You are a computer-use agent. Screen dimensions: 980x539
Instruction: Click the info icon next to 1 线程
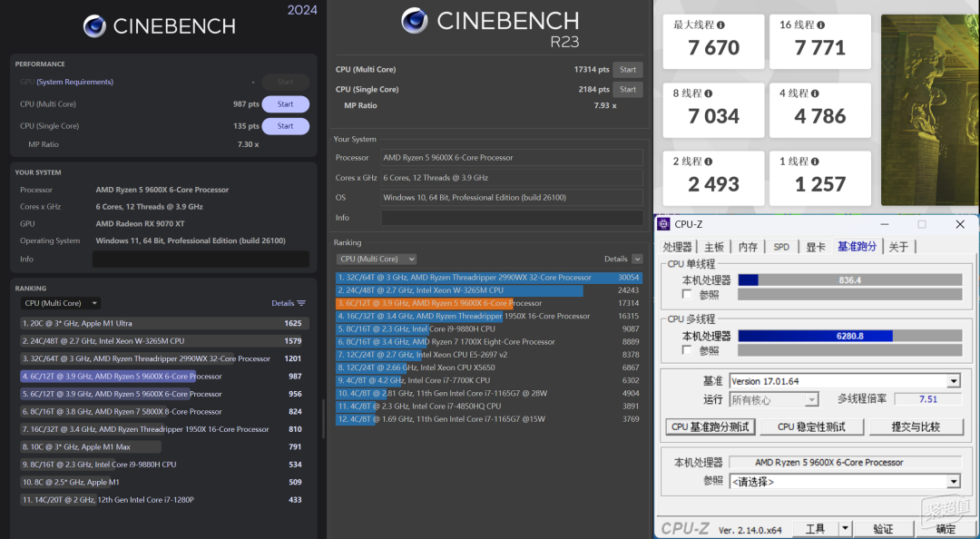[x=814, y=162]
